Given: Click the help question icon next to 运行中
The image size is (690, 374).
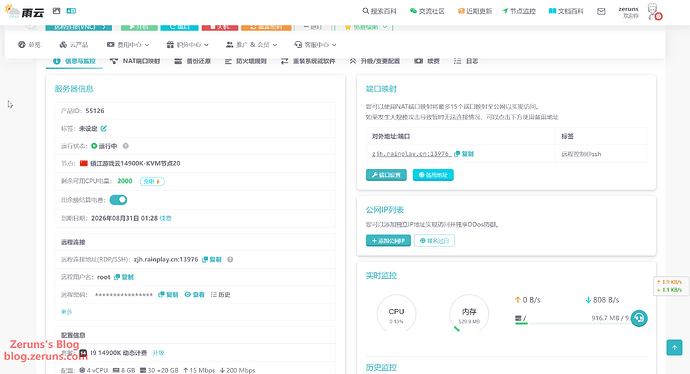Looking at the screenshot, I should click(x=125, y=146).
